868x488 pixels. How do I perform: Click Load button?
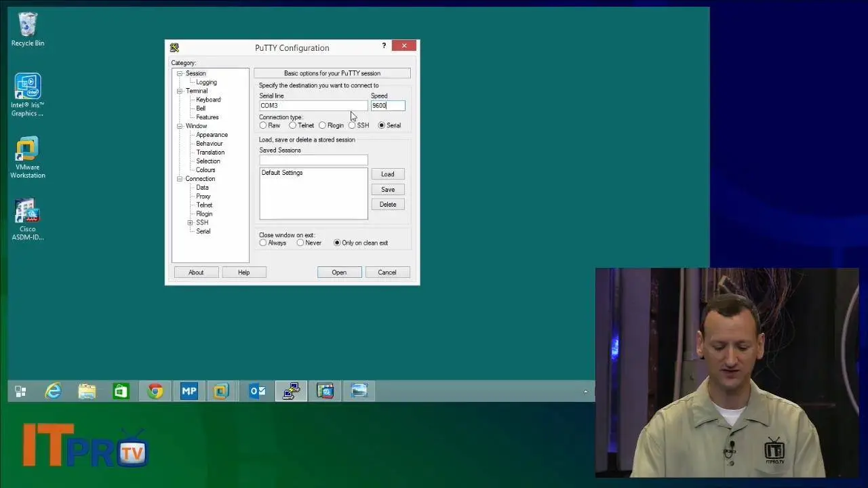point(388,174)
